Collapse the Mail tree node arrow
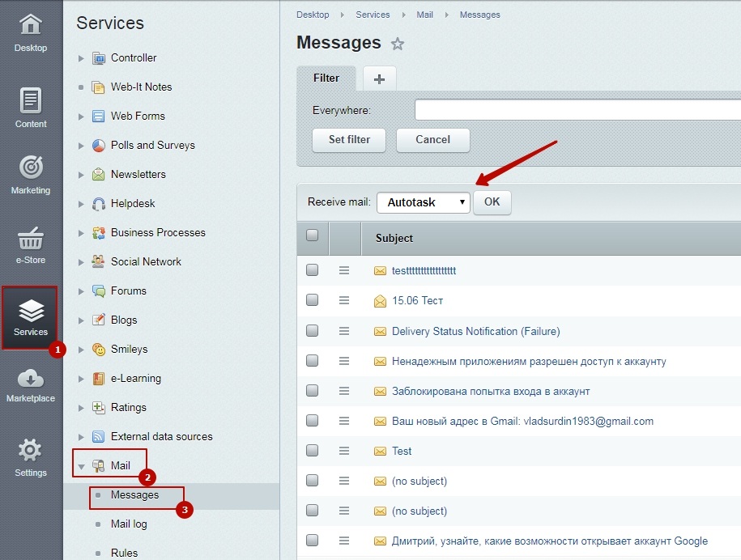 click(x=81, y=466)
